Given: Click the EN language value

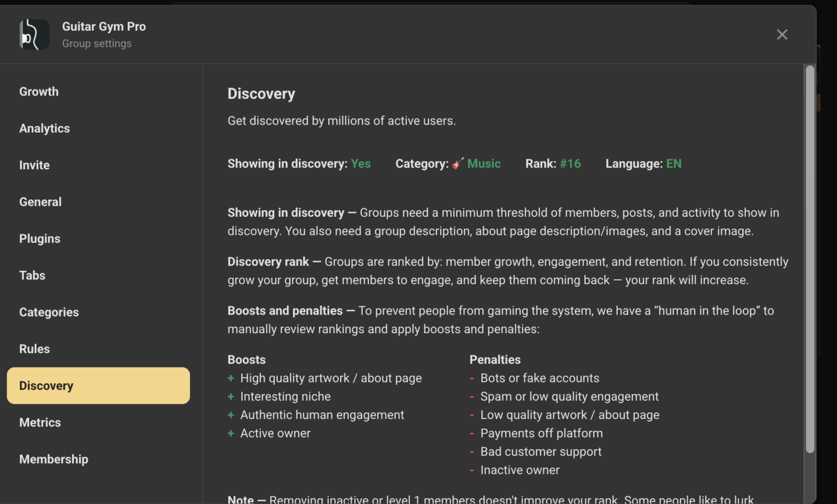Looking at the screenshot, I should (x=673, y=164).
